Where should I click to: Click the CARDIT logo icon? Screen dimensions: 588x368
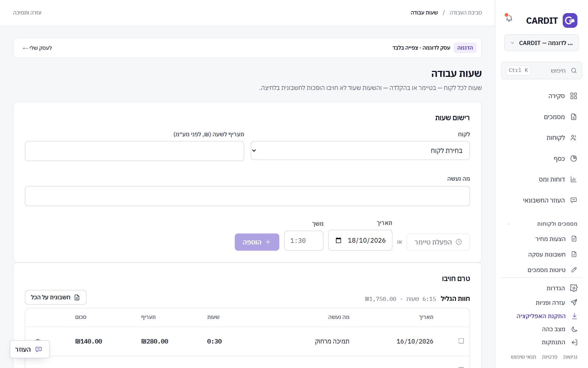[570, 20]
